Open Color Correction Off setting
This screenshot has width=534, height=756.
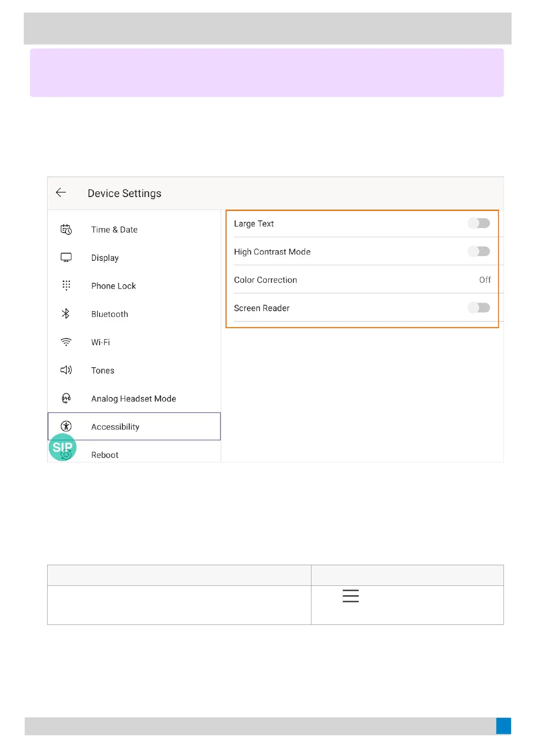click(x=485, y=280)
